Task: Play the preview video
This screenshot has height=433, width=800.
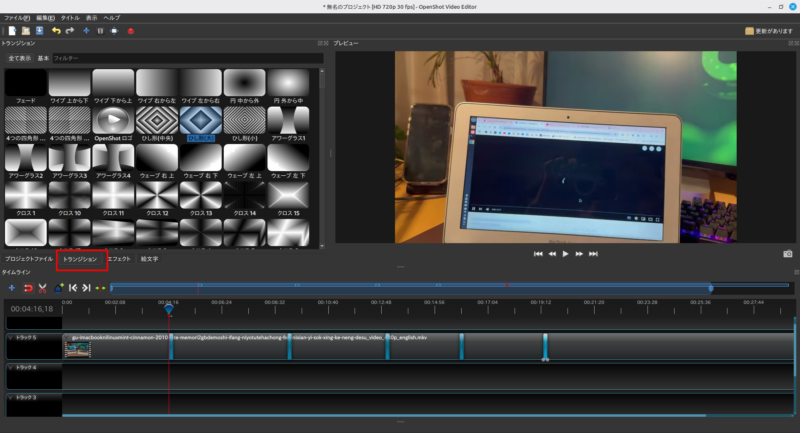Action: pos(565,254)
